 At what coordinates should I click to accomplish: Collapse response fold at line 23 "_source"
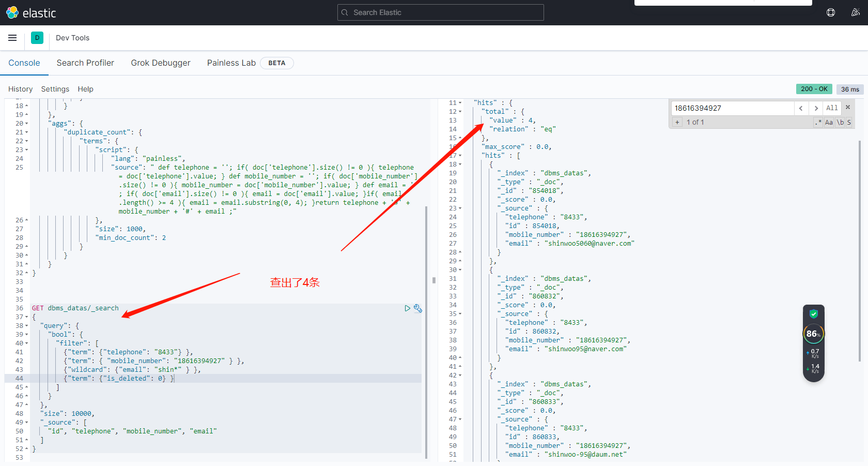460,208
